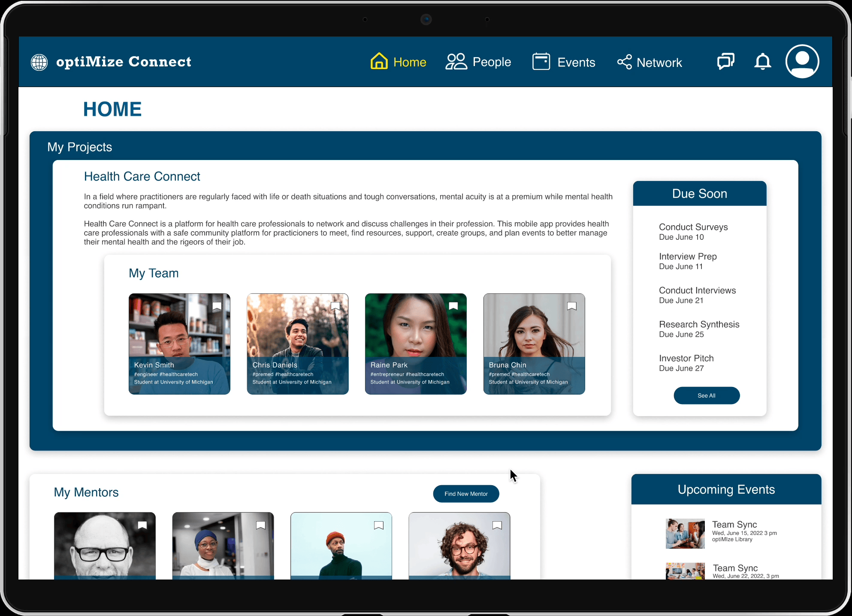Click the People group icon
The height and width of the screenshot is (616, 852).
[x=456, y=61]
